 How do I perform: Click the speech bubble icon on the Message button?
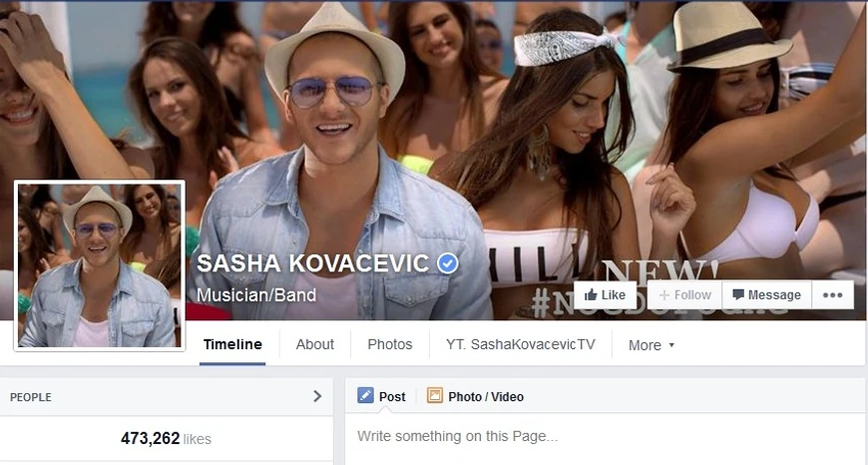click(x=738, y=294)
